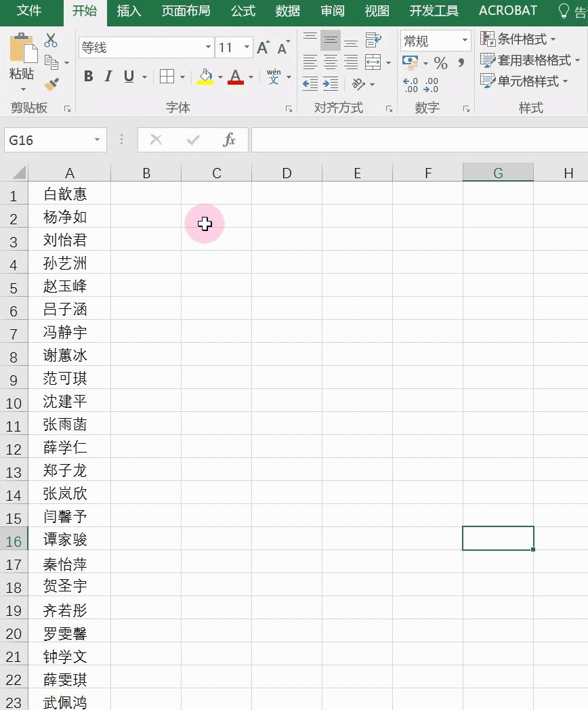Open the 常规 number format dropdown
Image resolution: width=588 pixels, height=710 pixels.
point(465,41)
